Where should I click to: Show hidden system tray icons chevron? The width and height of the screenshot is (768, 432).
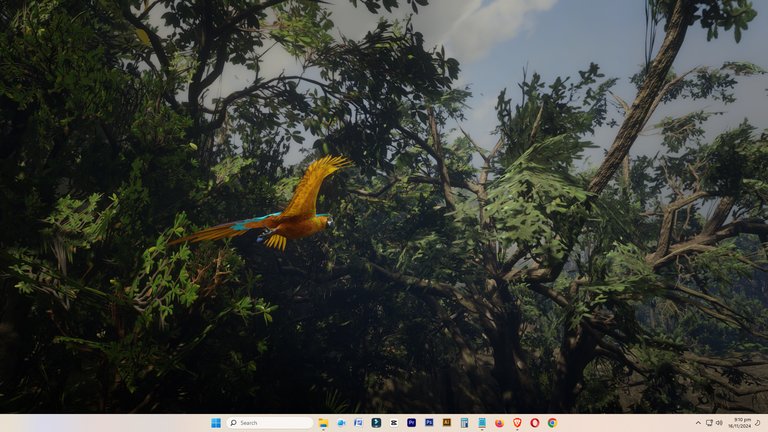click(x=698, y=423)
